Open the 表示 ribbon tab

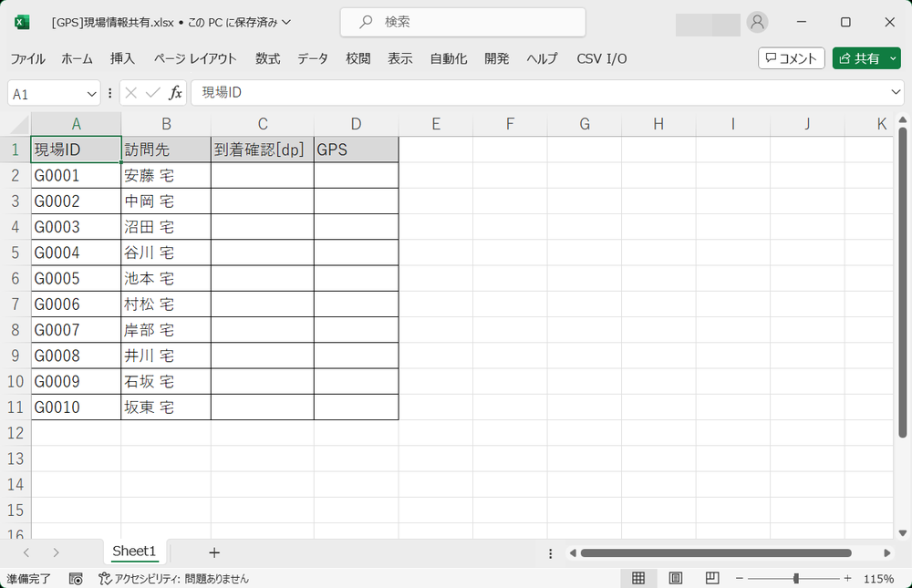pos(400,58)
